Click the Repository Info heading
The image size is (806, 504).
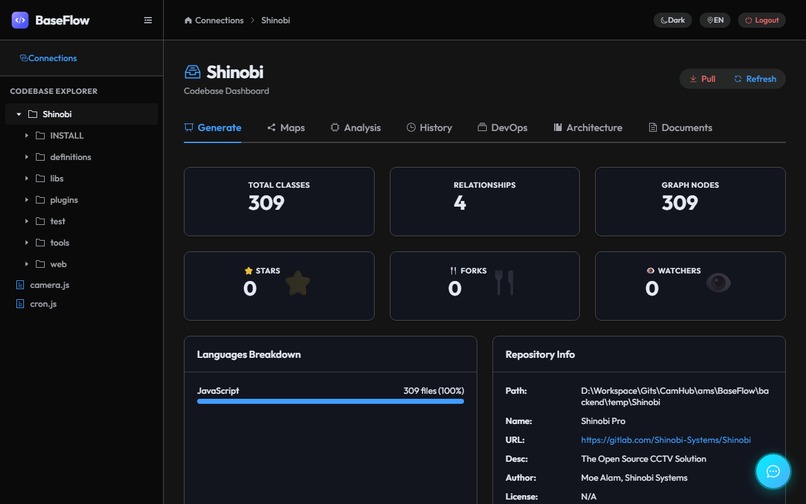(540, 354)
